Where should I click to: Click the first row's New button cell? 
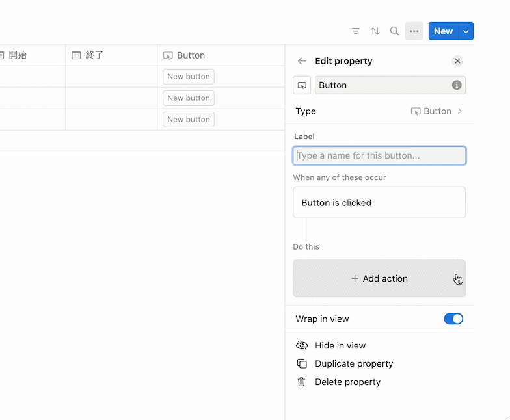[189, 77]
